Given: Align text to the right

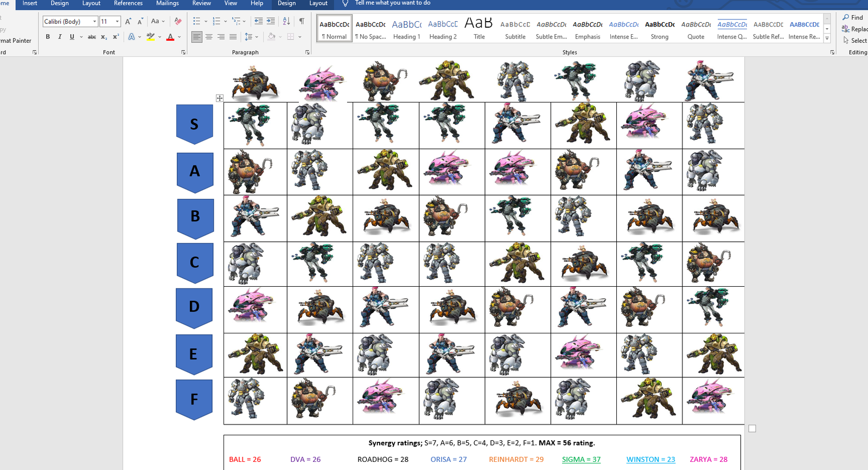Looking at the screenshot, I should (221, 37).
